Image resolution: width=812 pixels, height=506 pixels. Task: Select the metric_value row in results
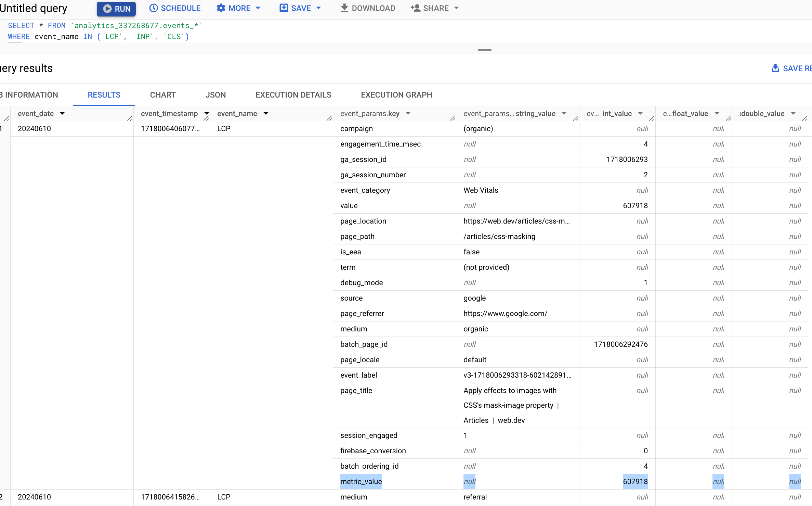(361, 481)
